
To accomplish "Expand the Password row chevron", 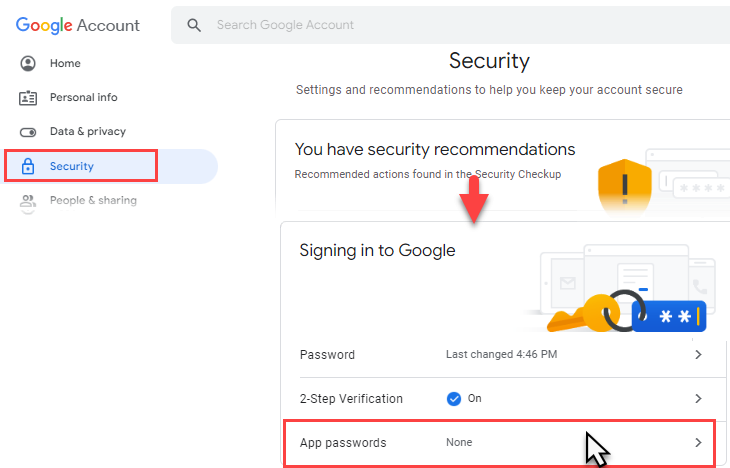I will point(698,355).
